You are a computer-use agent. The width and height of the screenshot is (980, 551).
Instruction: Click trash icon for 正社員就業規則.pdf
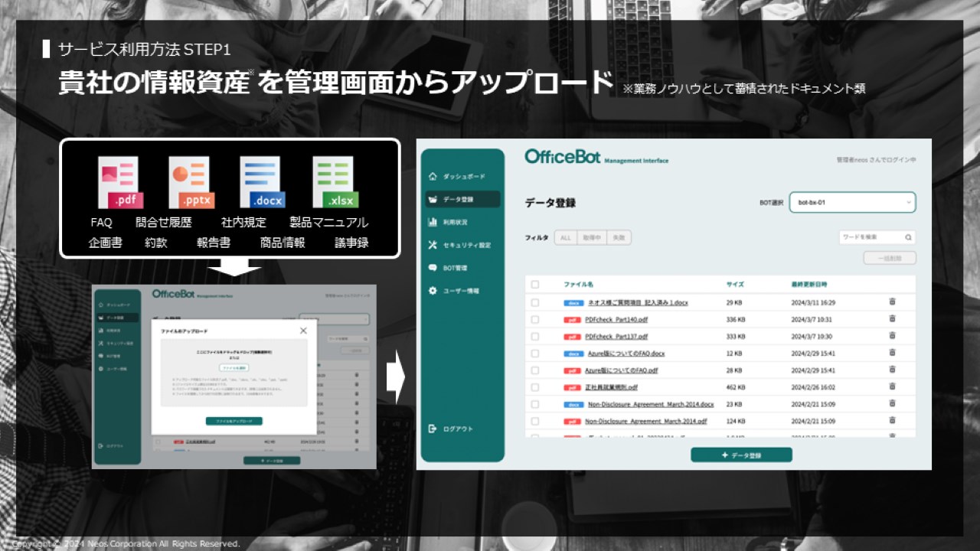click(x=892, y=387)
